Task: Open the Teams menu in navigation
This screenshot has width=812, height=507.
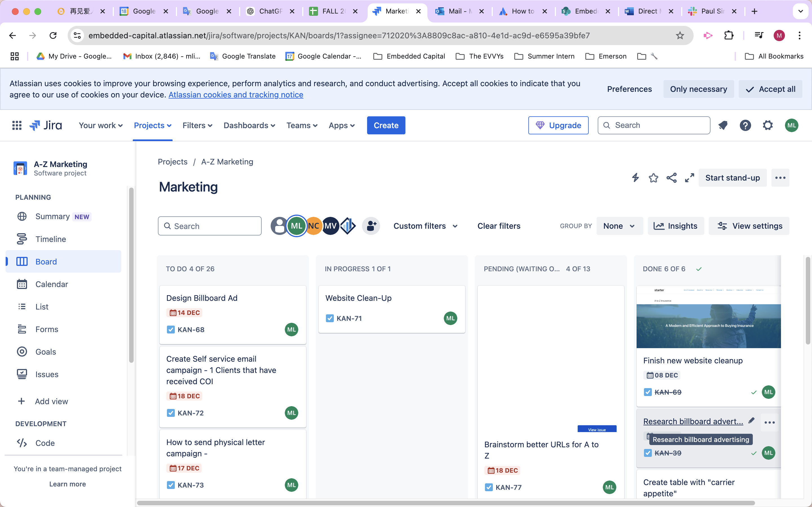Action: (301, 125)
